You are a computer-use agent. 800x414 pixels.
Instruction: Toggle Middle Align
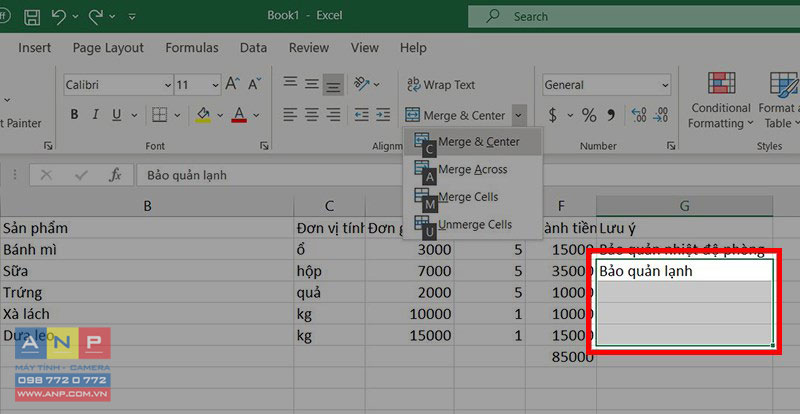(312, 84)
